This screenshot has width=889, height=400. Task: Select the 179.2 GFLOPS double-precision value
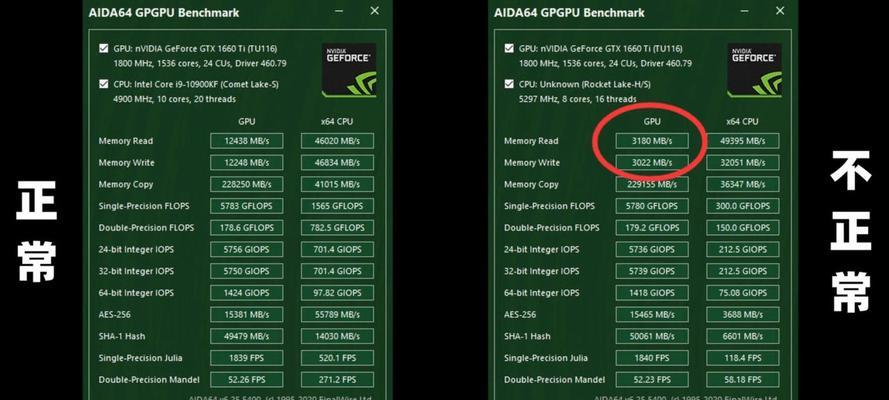point(652,228)
